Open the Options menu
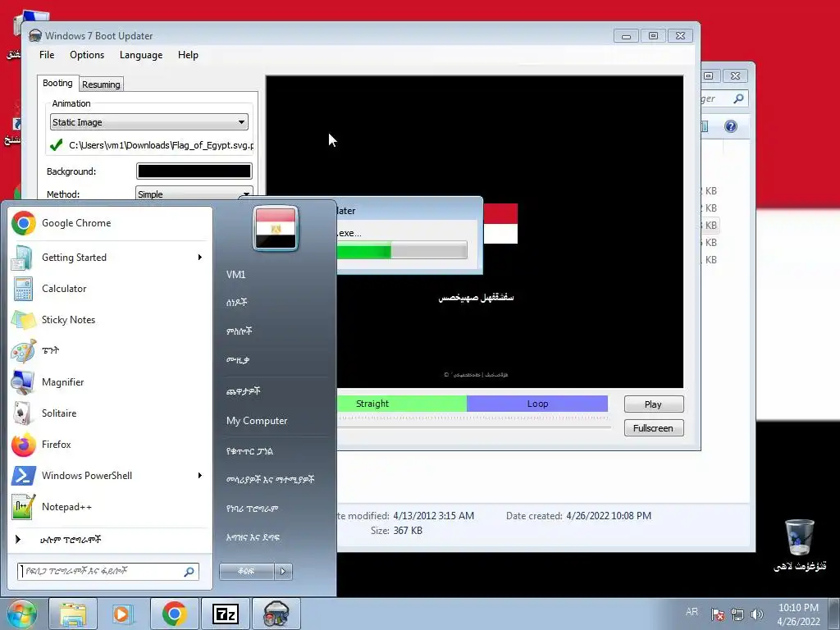 (x=87, y=55)
